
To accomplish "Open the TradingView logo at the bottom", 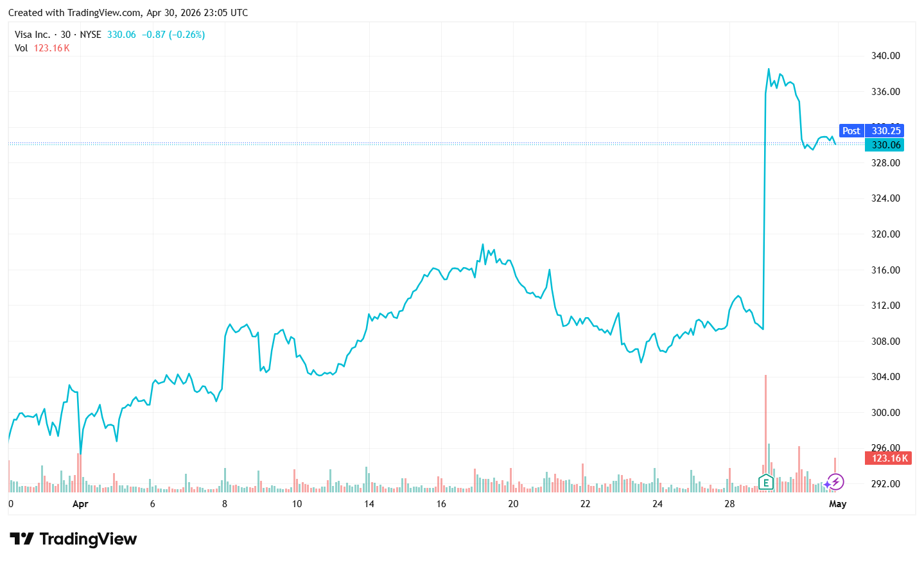I will click(73, 539).
